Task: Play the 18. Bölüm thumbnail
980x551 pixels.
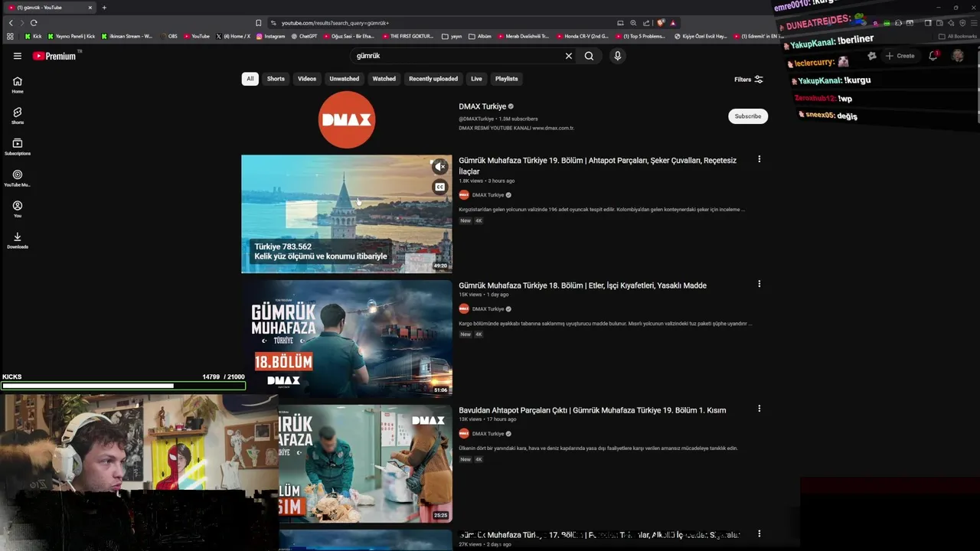Action: [x=347, y=338]
